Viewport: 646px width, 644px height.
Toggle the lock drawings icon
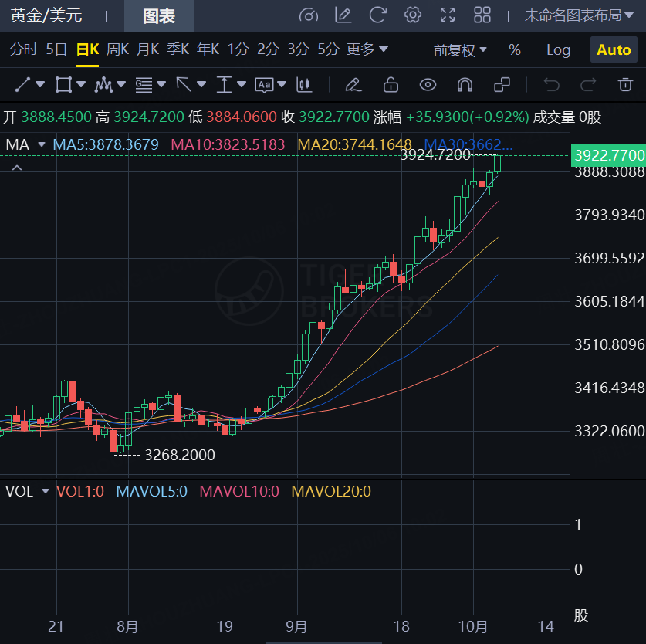[391, 84]
